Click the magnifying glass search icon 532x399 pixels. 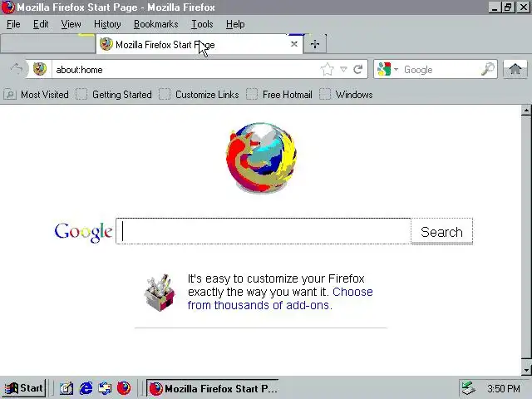(x=488, y=69)
